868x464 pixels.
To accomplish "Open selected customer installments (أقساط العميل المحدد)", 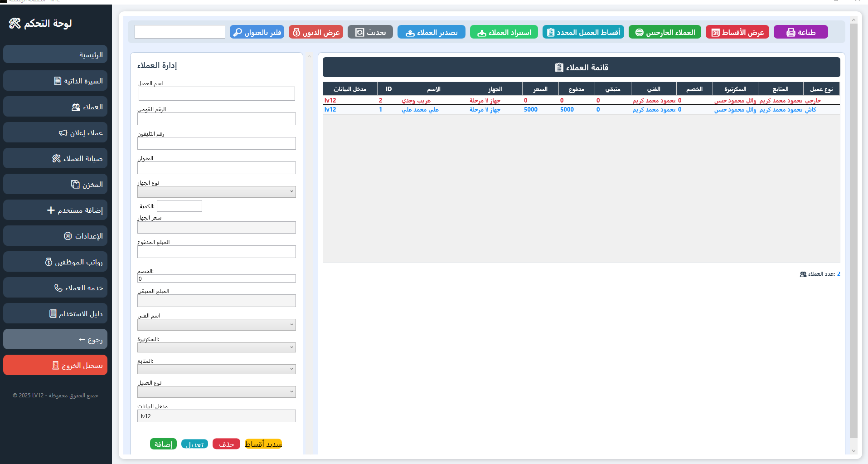I will (583, 32).
